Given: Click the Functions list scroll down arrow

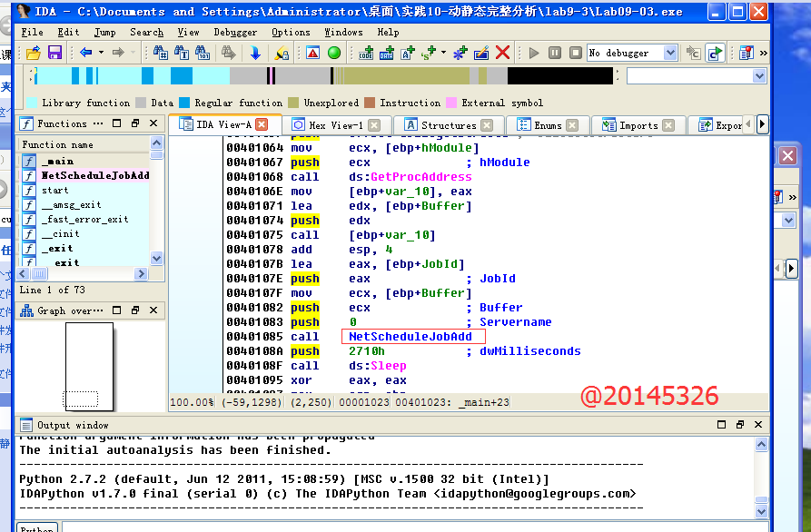Looking at the screenshot, I should 157,259.
